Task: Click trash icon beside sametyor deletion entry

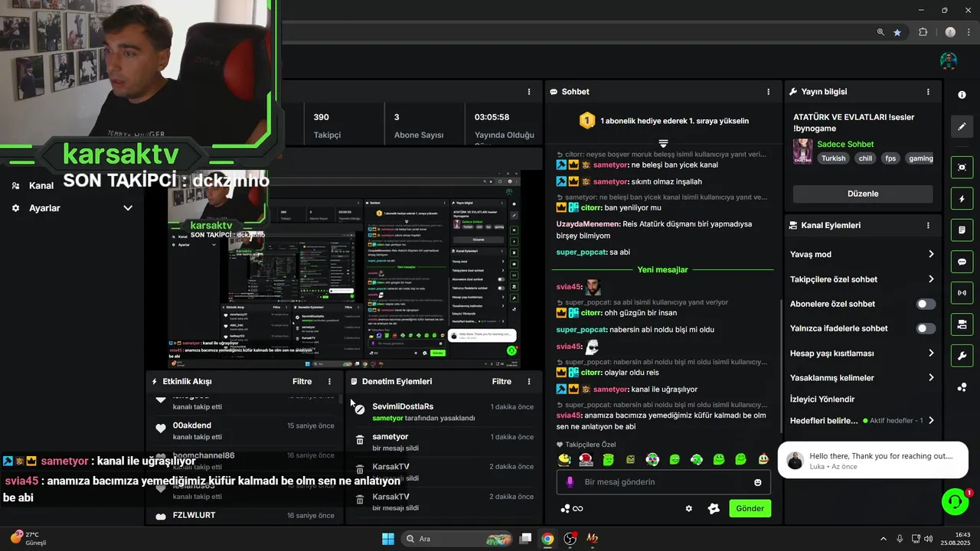Action: (359, 440)
